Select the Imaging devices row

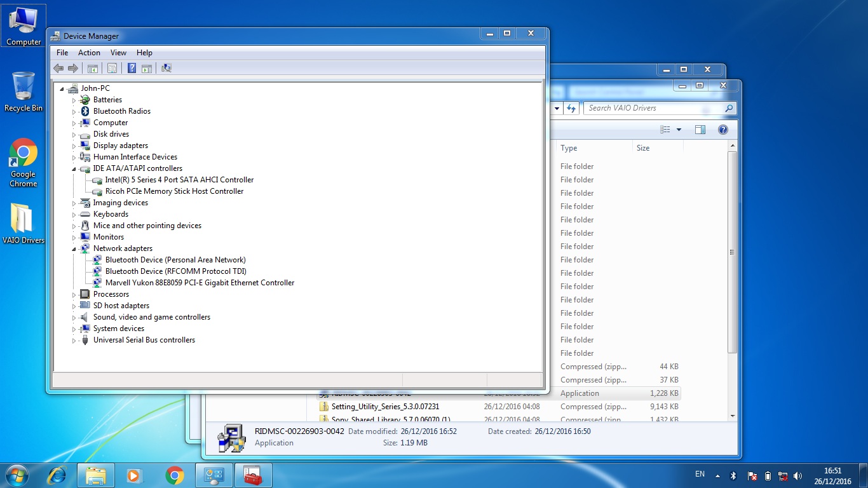click(x=121, y=203)
